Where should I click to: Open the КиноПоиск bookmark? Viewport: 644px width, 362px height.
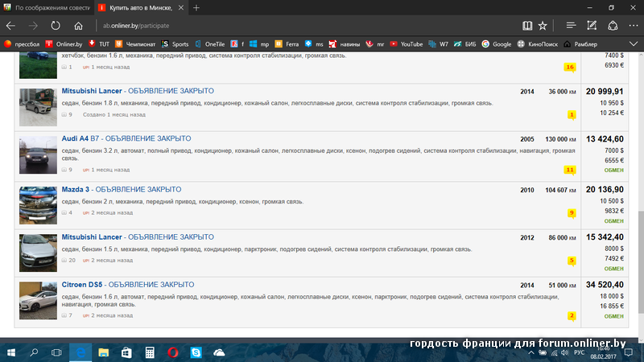[538, 44]
